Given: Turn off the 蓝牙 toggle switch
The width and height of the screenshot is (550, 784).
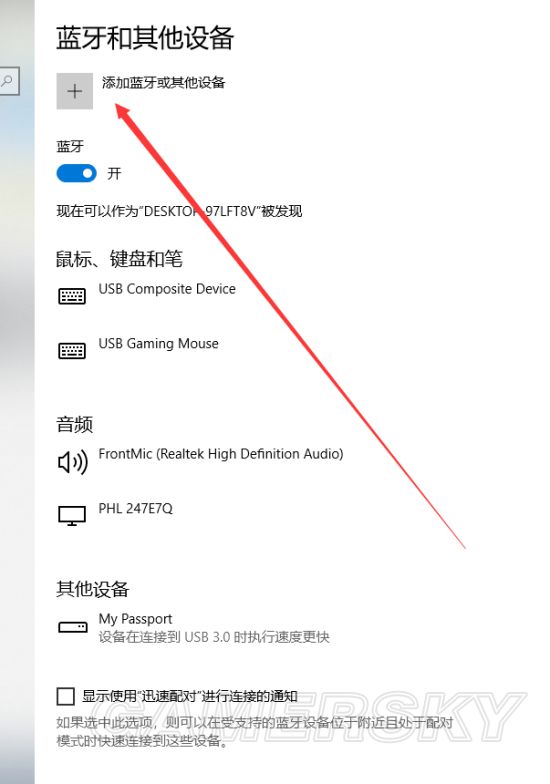Looking at the screenshot, I should (76, 174).
